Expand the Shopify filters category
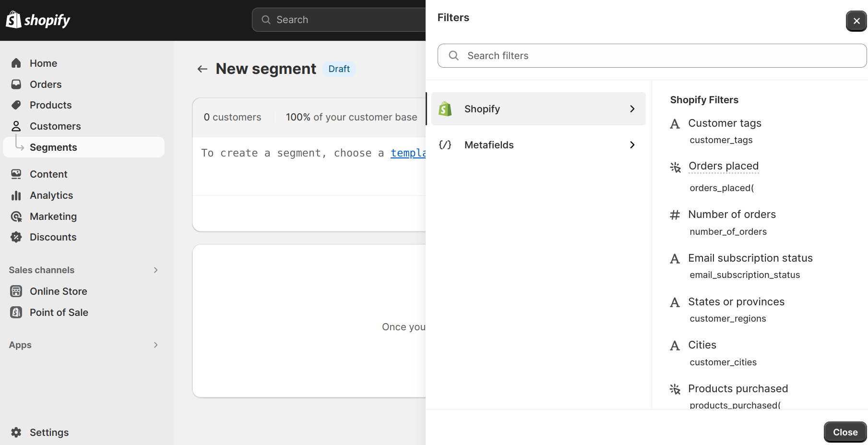Image resolution: width=868 pixels, height=445 pixels. [537, 108]
